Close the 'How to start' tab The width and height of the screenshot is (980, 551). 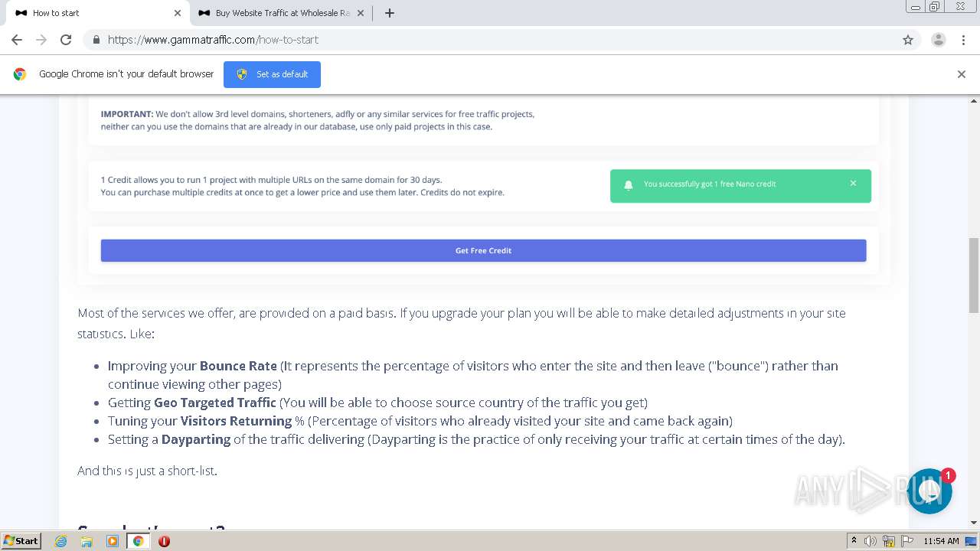pos(178,13)
